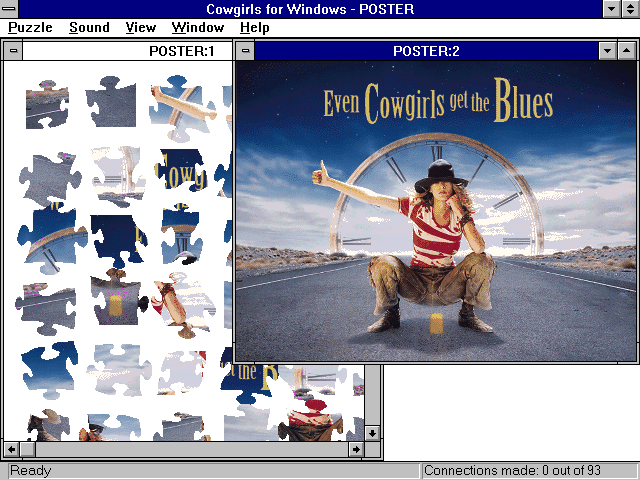
Task: Select the puzzle piece with outstretched arm
Action: (182, 108)
